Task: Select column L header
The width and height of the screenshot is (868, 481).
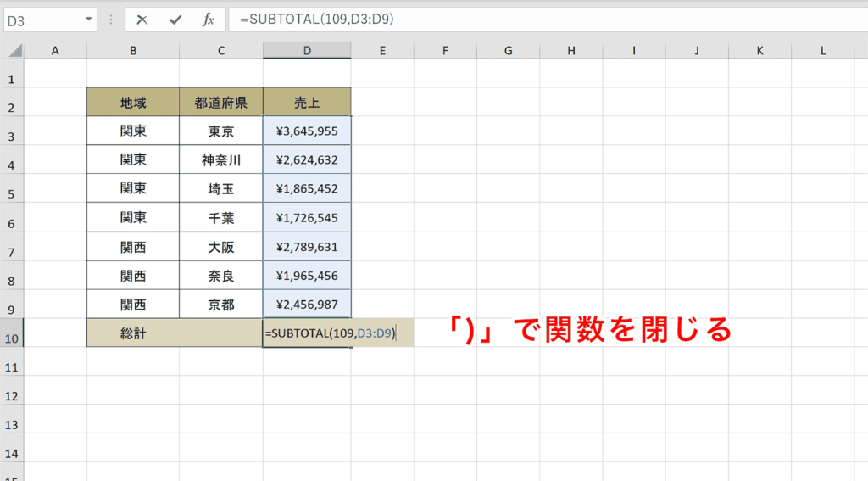Action: click(x=822, y=50)
